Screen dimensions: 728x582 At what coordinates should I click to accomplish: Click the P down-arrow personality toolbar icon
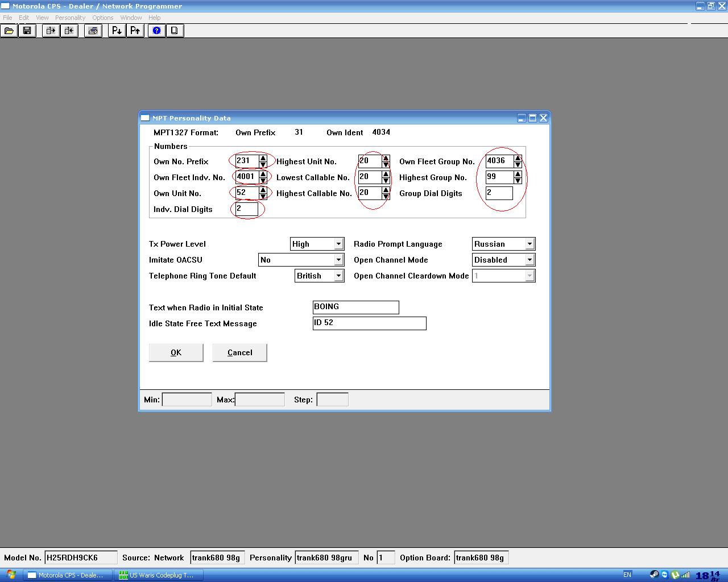[117, 31]
